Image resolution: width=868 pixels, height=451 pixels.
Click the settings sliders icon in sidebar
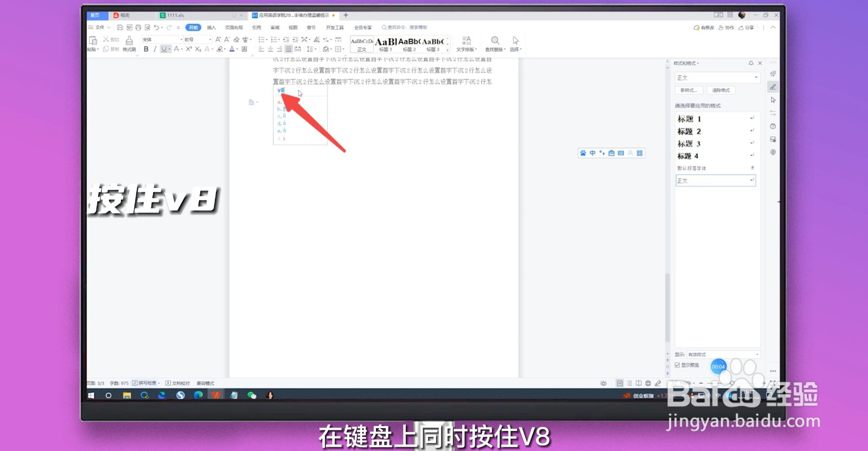(x=773, y=113)
